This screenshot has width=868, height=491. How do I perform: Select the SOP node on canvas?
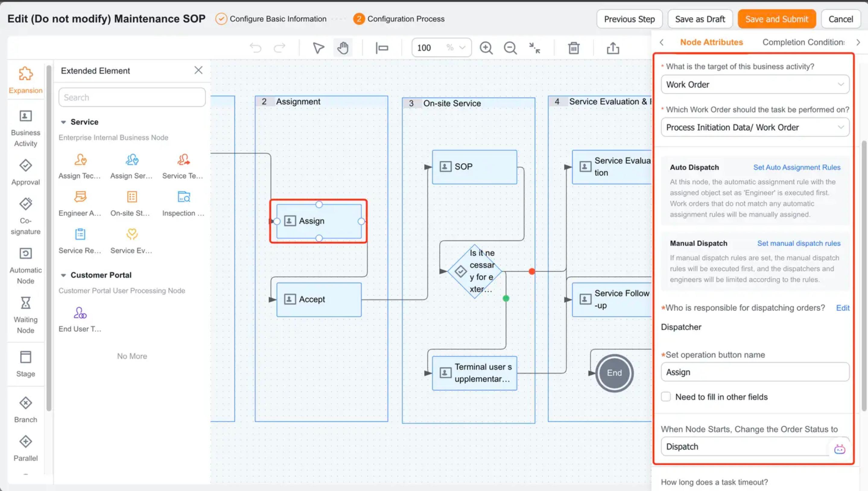[x=474, y=167]
